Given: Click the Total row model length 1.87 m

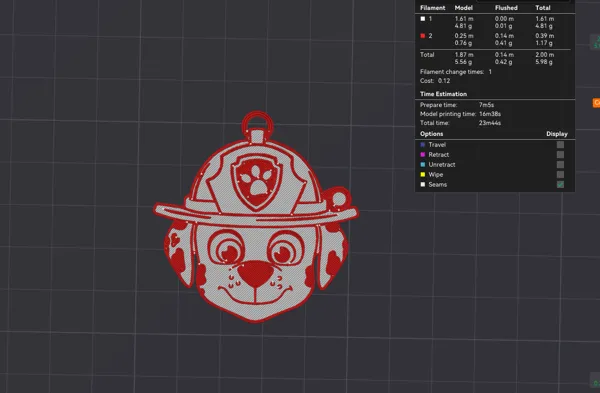Looking at the screenshot, I should pyautogui.click(x=464, y=55).
